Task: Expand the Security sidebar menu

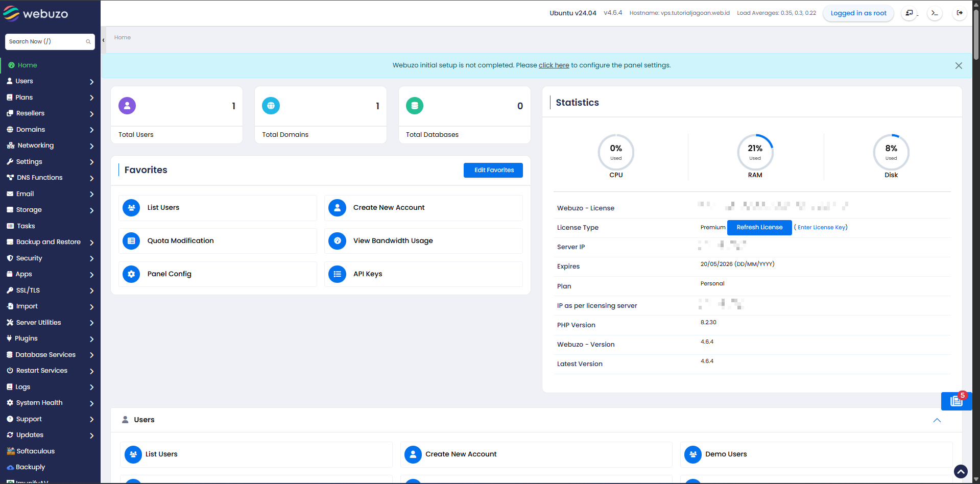Action: (50, 258)
